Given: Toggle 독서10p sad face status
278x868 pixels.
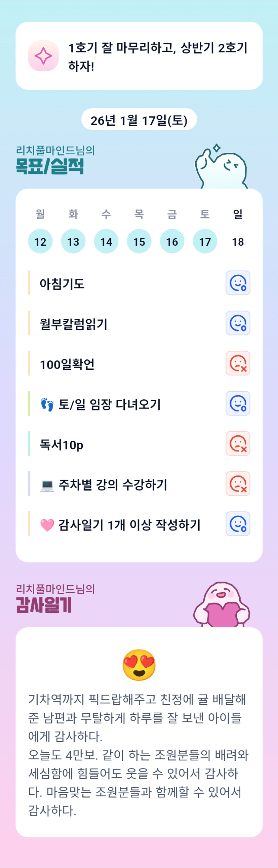Looking at the screenshot, I should pos(238,443).
